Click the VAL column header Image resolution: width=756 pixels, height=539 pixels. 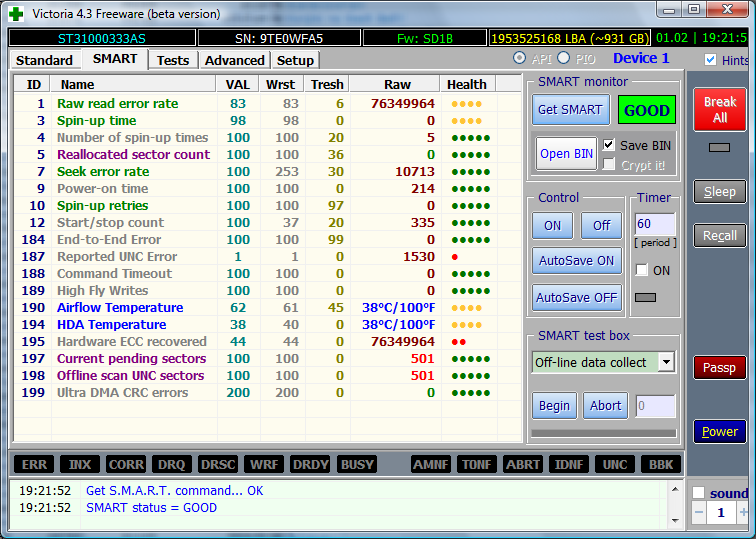click(238, 84)
